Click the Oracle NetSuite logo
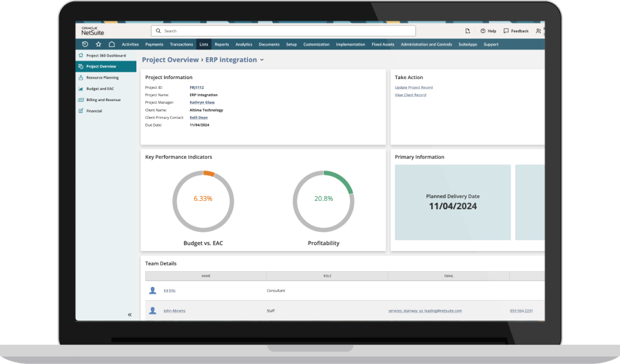The height and width of the screenshot is (364, 620). [92, 31]
